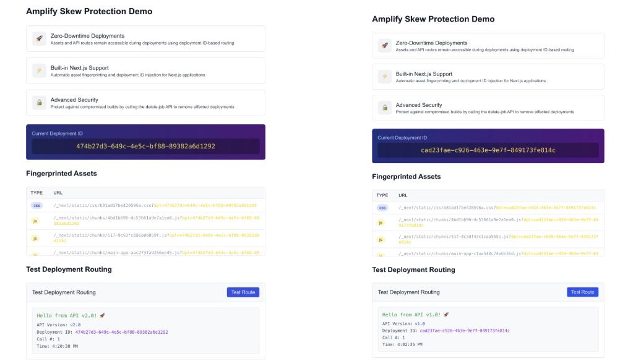This screenshot has height=364, width=620.
Task: Select the CSS badge in right panel's assets table
Action: pyautogui.click(x=382, y=208)
